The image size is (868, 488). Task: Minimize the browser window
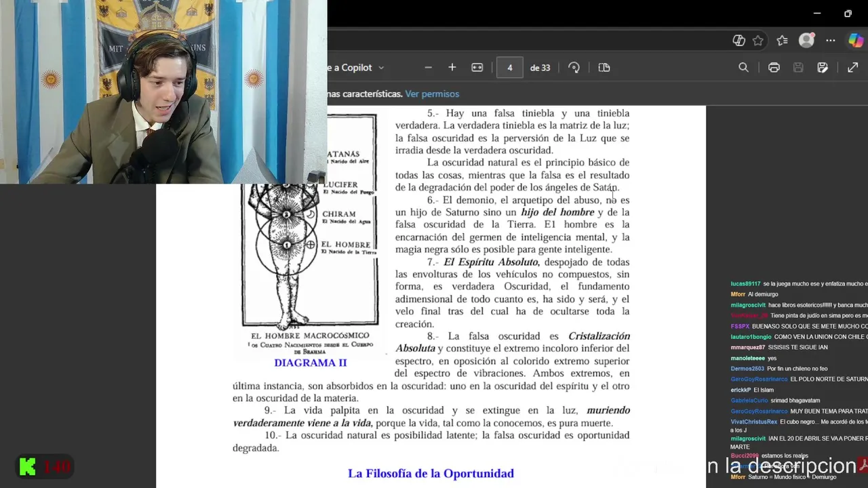817,14
